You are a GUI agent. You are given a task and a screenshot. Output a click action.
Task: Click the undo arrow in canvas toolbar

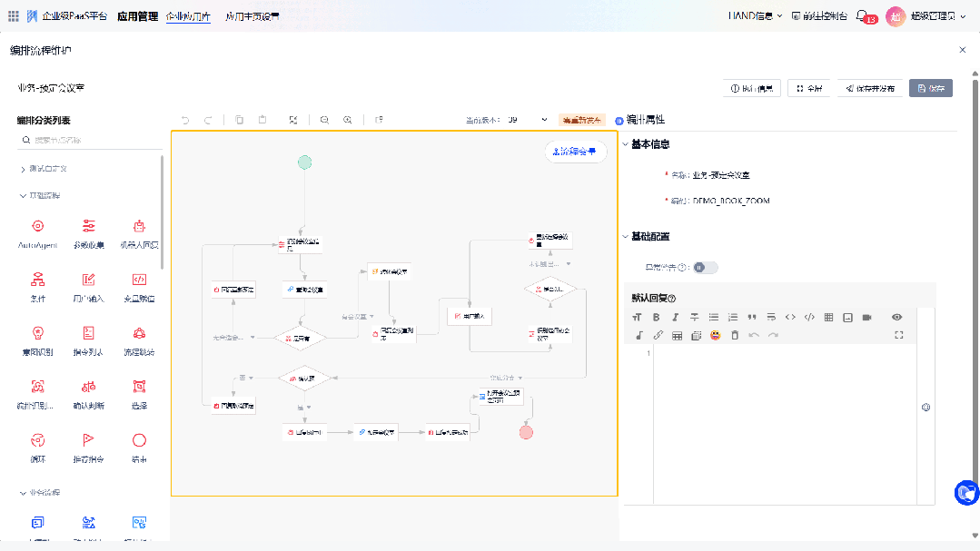pyautogui.click(x=185, y=120)
